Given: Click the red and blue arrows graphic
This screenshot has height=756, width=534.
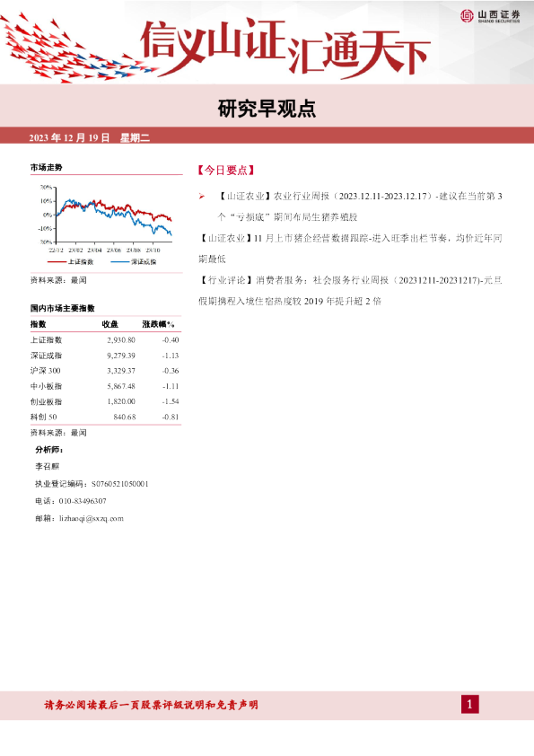Looking at the screenshot, I should point(77,50).
